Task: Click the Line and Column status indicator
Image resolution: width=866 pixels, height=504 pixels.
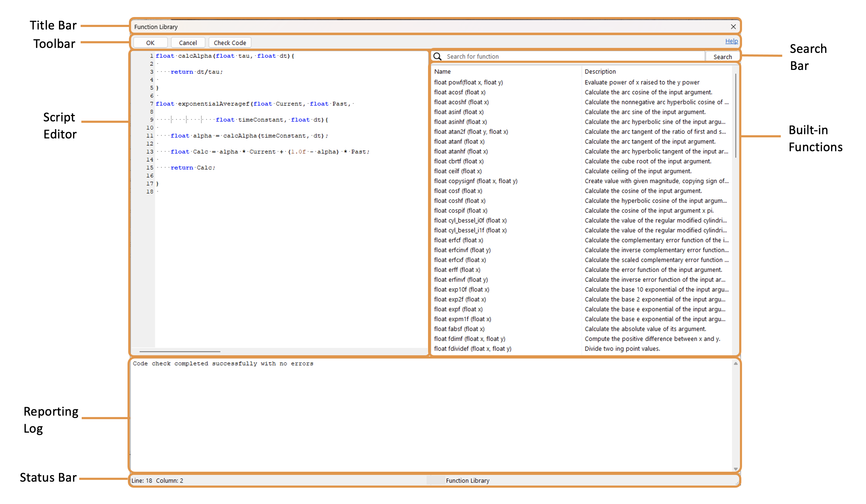Action: [157, 480]
